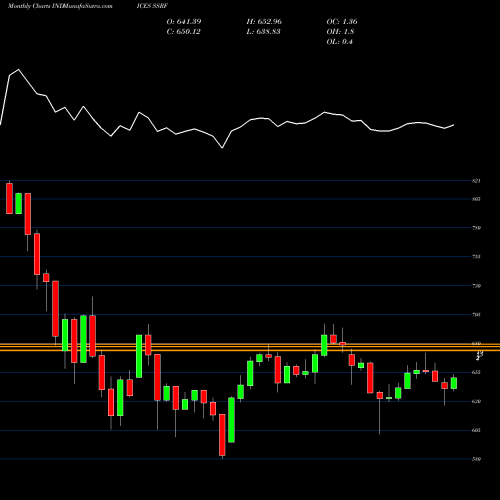Click the 605 price axis label
The height and width of the screenshot is (500, 500).
[476, 430]
